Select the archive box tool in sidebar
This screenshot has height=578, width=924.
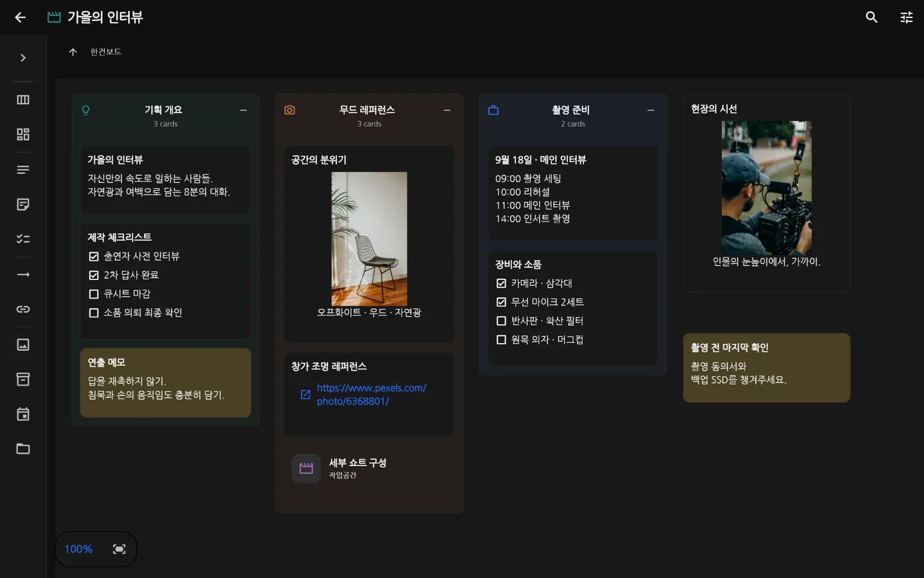23,379
